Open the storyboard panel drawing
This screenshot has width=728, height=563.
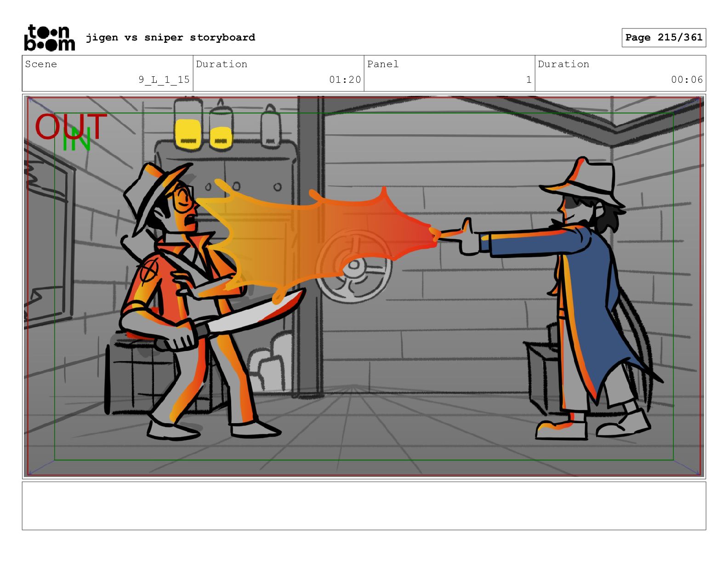tap(364, 287)
